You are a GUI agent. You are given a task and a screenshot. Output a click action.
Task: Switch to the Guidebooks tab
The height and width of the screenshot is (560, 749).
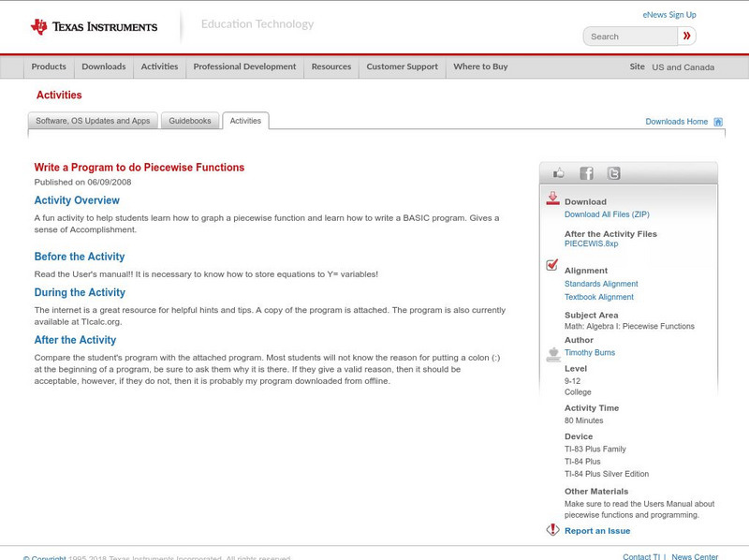coord(190,121)
